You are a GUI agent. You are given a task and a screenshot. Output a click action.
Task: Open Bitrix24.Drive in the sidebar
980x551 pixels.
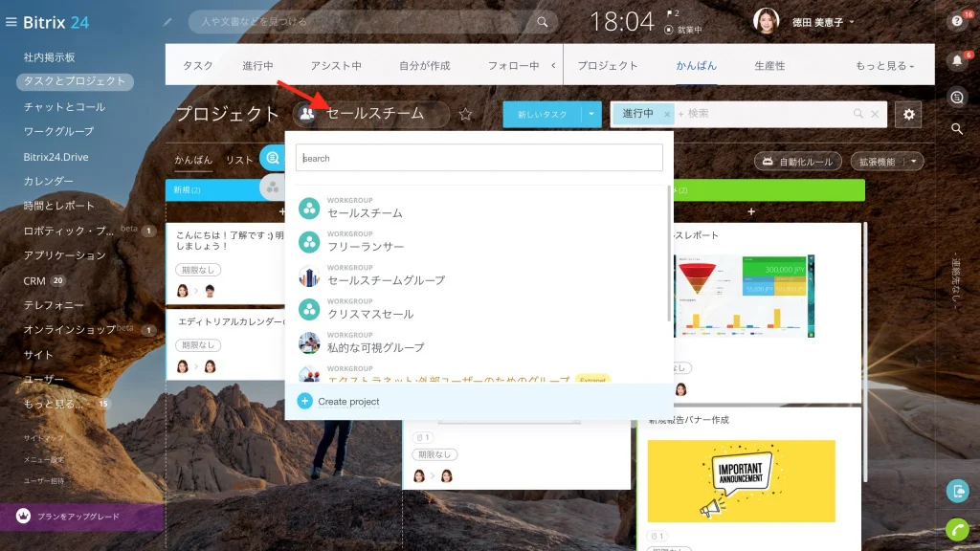tap(56, 157)
